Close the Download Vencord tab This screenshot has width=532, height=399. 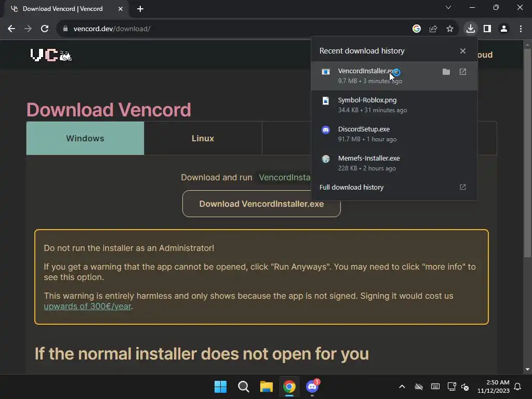pyautogui.click(x=121, y=9)
